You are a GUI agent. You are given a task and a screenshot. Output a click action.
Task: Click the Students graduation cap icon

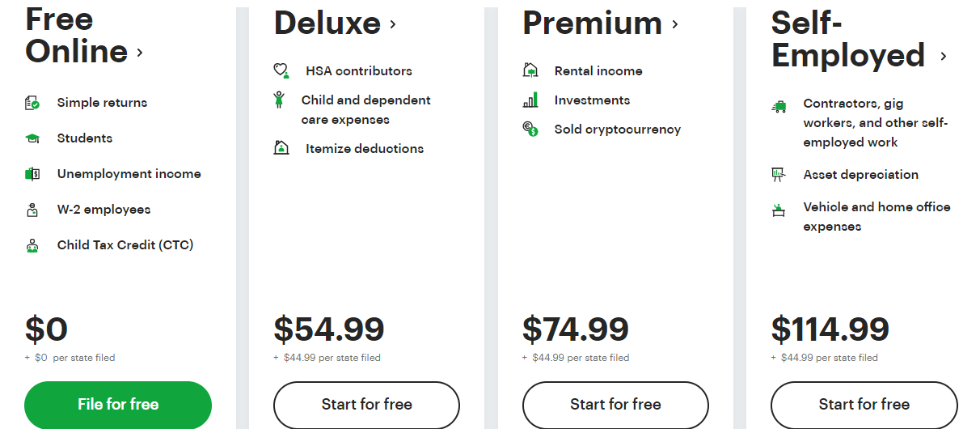[32, 138]
